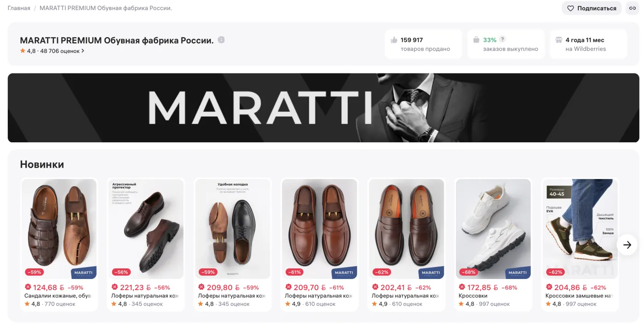The image size is (644, 326).
Task: Expand the 48 706 оценок ratings chevron
Action: [83, 51]
